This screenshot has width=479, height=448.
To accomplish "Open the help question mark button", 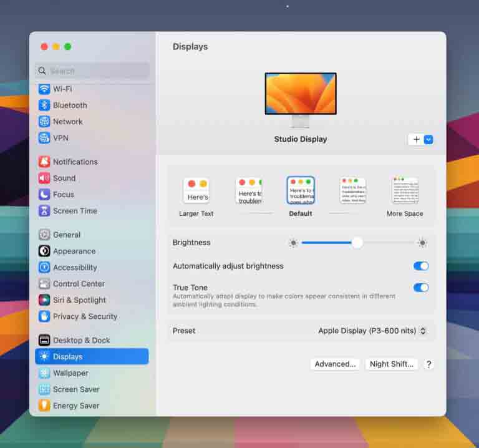I will pyautogui.click(x=428, y=364).
